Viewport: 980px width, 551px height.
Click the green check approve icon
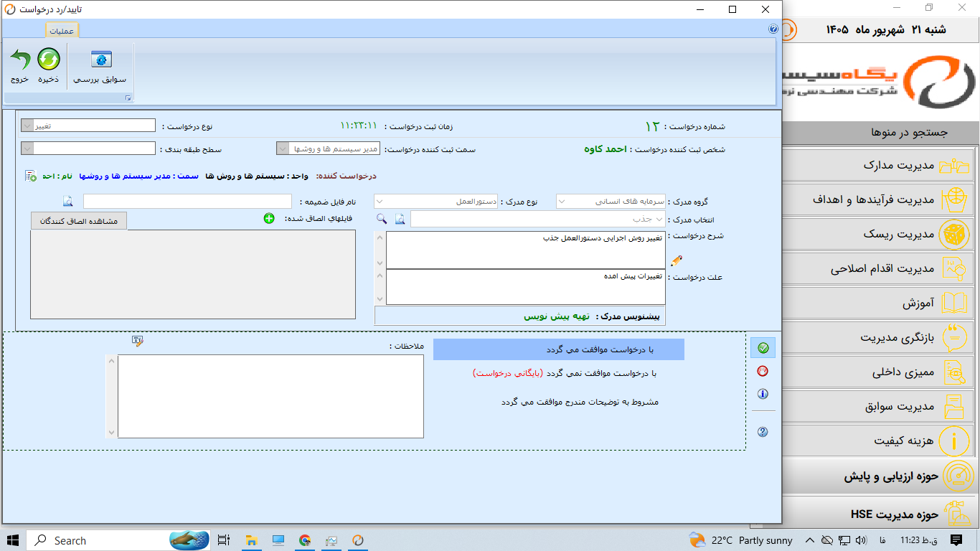click(x=763, y=348)
